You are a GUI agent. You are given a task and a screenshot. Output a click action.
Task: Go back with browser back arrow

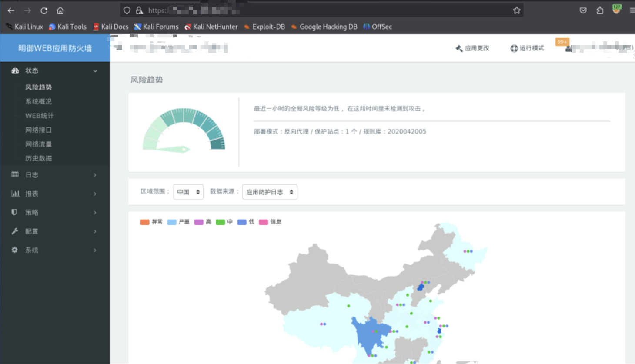(x=11, y=10)
